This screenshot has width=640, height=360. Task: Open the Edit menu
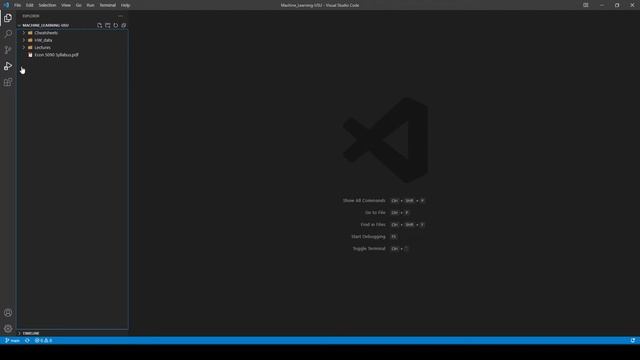[29, 5]
